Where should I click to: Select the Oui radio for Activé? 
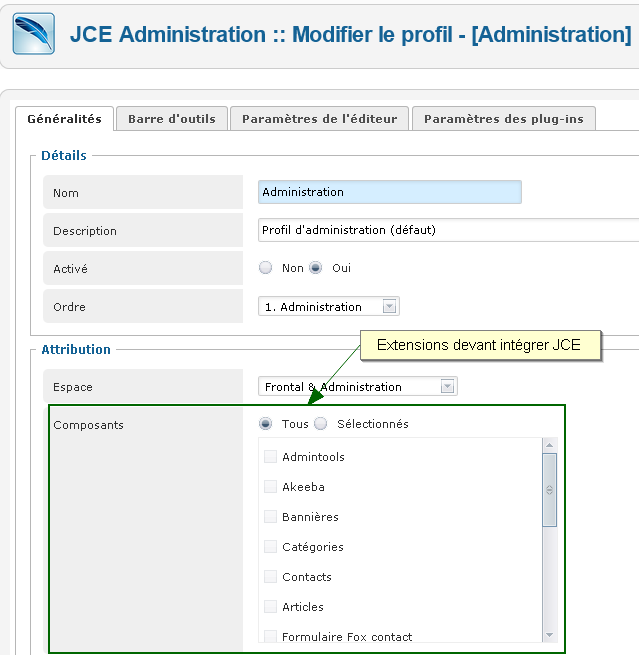pos(316,267)
